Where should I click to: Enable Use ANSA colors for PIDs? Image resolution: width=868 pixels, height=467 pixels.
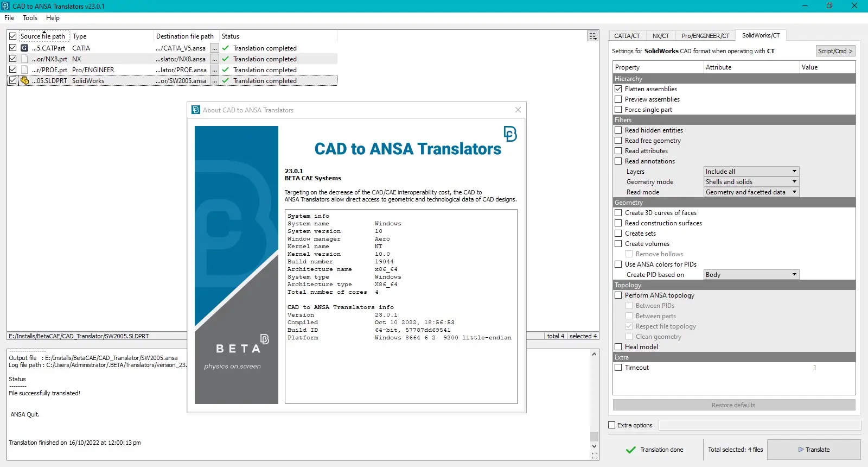click(x=618, y=264)
